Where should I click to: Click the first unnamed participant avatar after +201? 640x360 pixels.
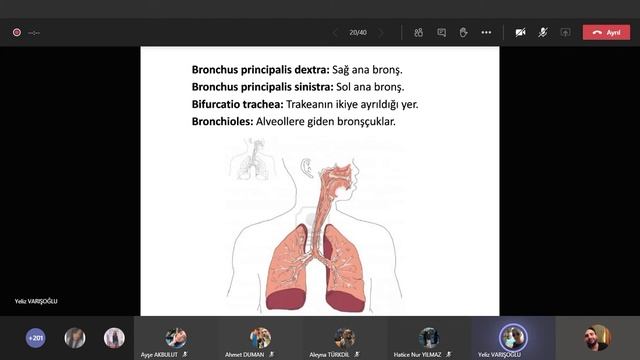coord(75,338)
